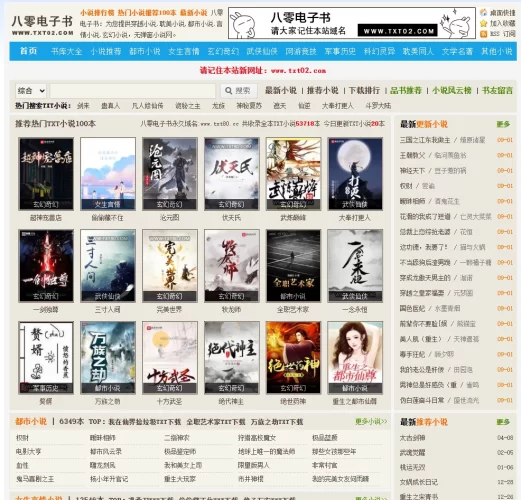The image size is (521, 500).
Task: Open the 都市小说 navigation tab
Action: tap(145, 51)
